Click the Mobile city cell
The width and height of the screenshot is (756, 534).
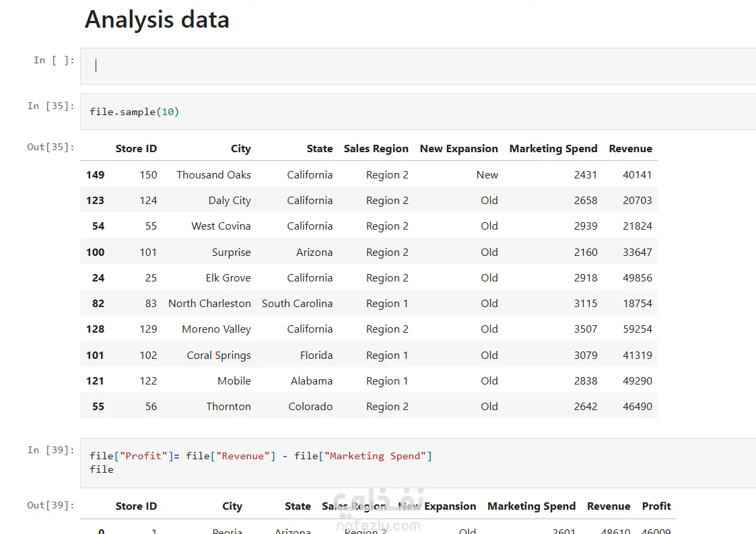click(234, 380)
